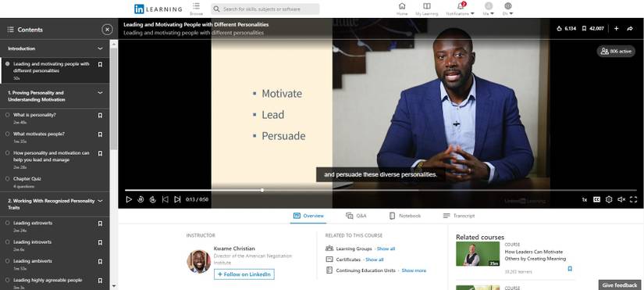Open the language dropdown with globe icon
The height and width of the screenshot is (290, 644).
click(x=508, y=9)
